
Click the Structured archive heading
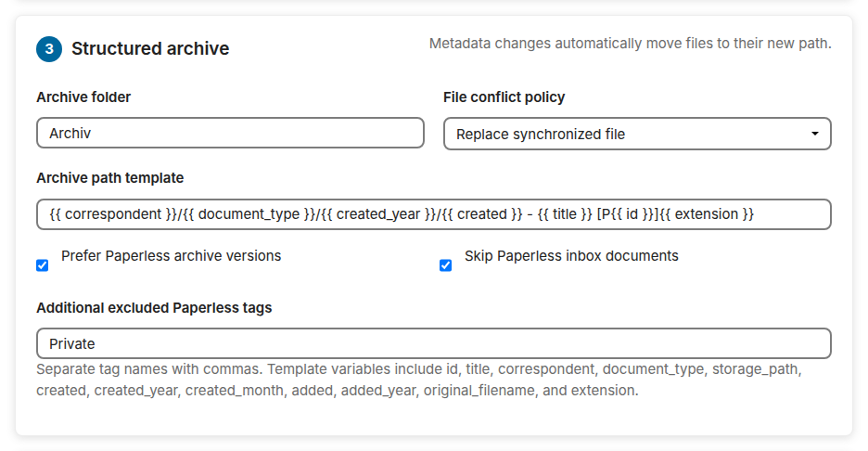click(150, 49)
